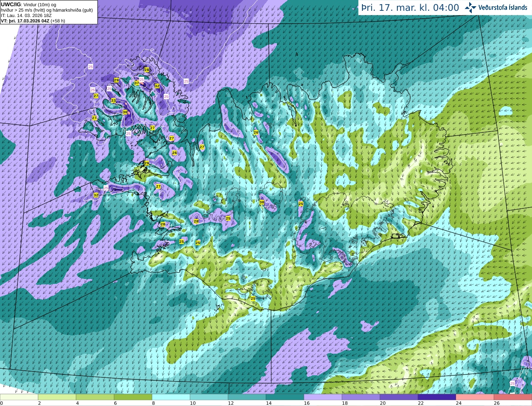Click the legend tick label 16
Viewport: 532px width, 406px height.
(x=306, y=403)
